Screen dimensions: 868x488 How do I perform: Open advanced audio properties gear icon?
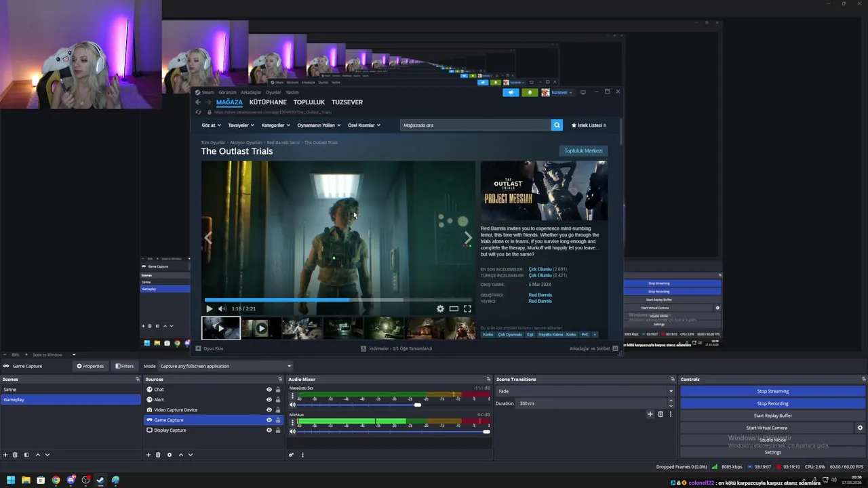tap(292, 455)
